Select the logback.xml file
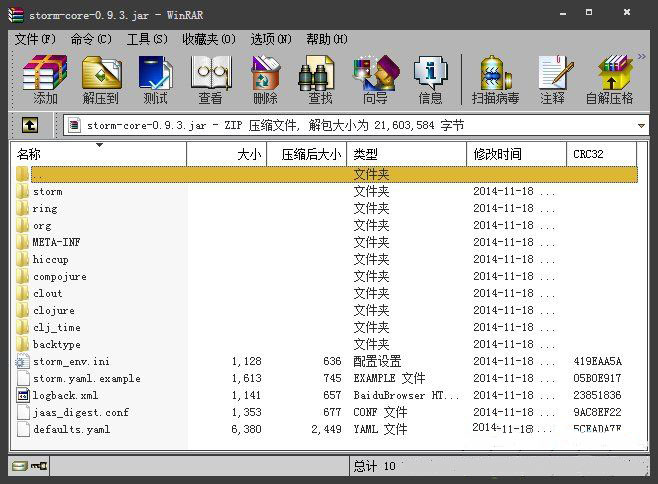 65,395
